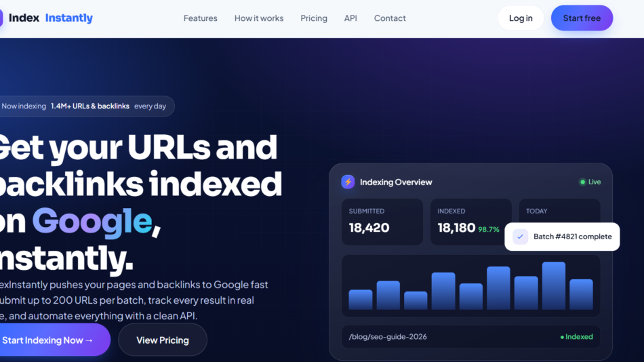Click the Index Instantly logo text
Image resolution: width=644 pixels, height=362 pixels.
[51, 18]
